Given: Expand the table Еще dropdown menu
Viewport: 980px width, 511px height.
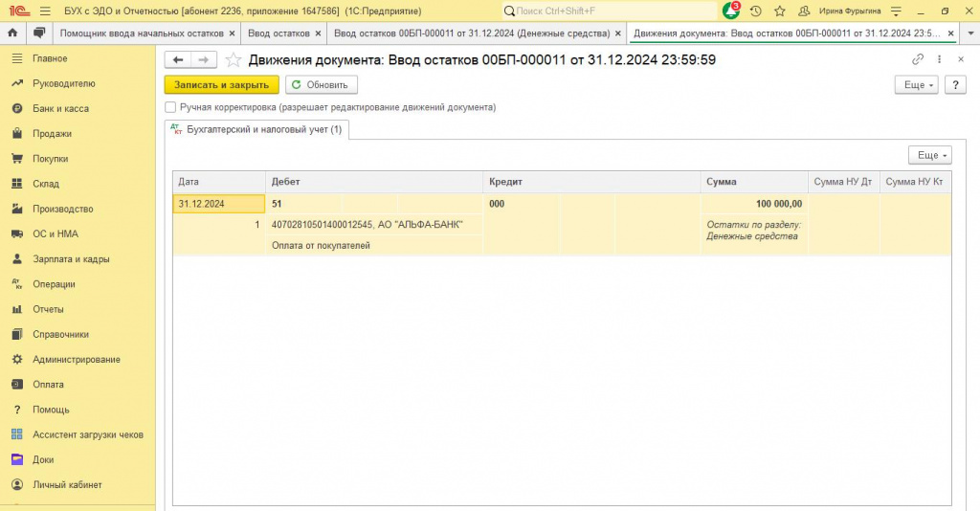Looking at the screenshot, I should (929, 155).
